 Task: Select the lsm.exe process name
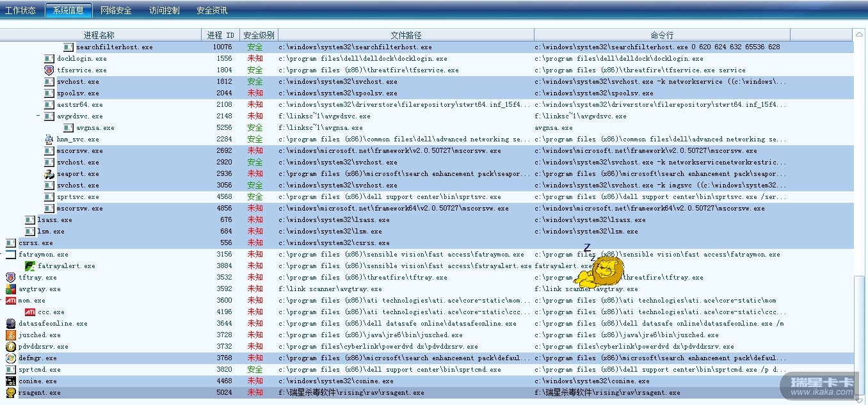[x=51, y=231]
